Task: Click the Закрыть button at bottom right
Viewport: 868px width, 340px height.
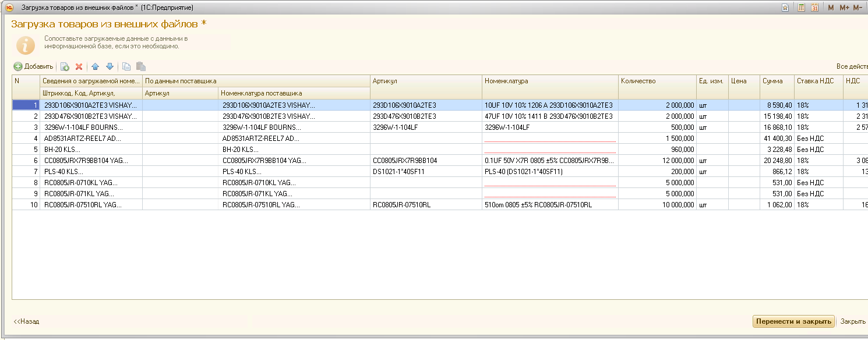Action: [853, 321]
